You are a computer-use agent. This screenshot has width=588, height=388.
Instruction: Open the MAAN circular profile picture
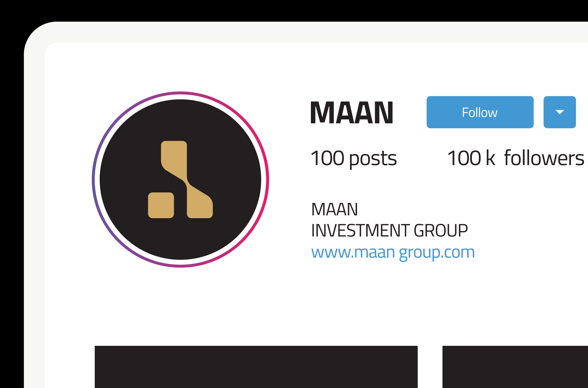click(180, 180)
